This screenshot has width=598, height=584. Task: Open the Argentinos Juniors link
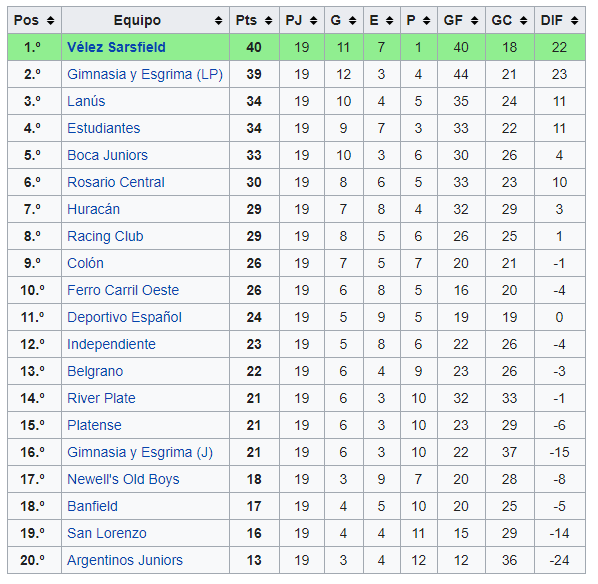click(125, 560)
